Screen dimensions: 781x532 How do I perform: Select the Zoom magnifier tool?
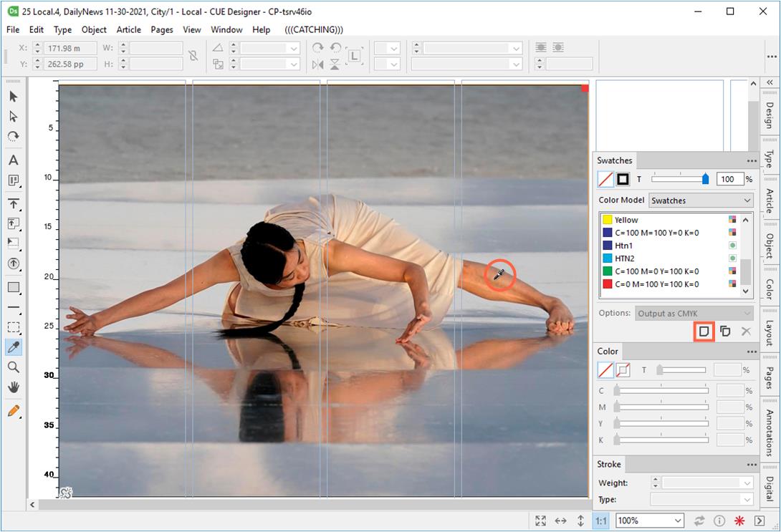click(x=13, y=367)
